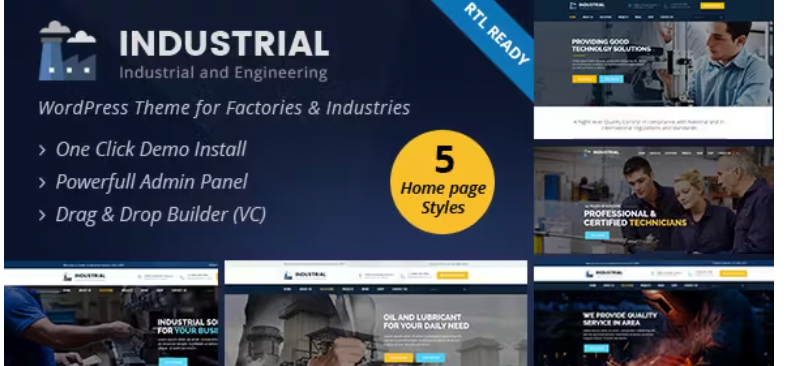Click the 'Industrial and Engineering' subtitle
Image resolution: width=788 pixels, height=366 pixels.
[x=224, y=72]
